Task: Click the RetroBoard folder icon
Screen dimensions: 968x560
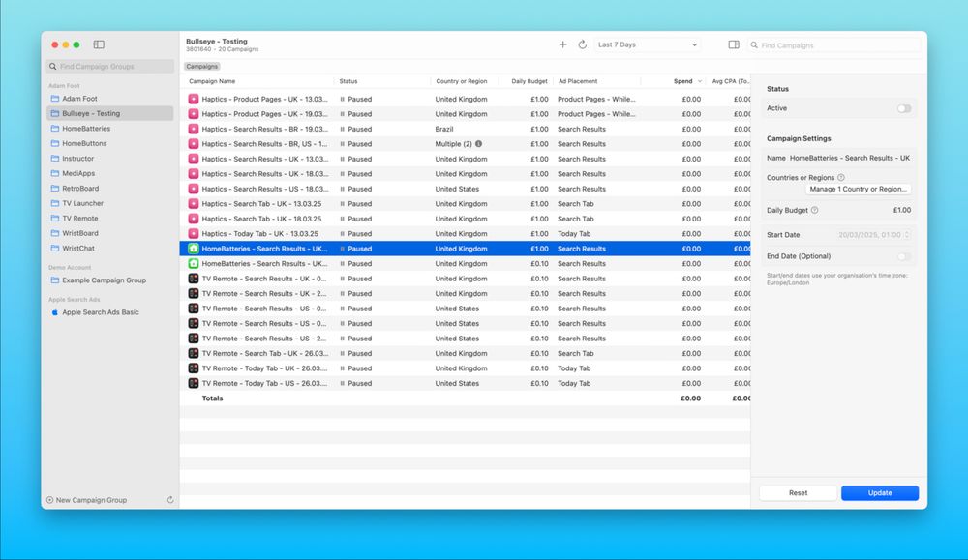Action: point(55,188)
